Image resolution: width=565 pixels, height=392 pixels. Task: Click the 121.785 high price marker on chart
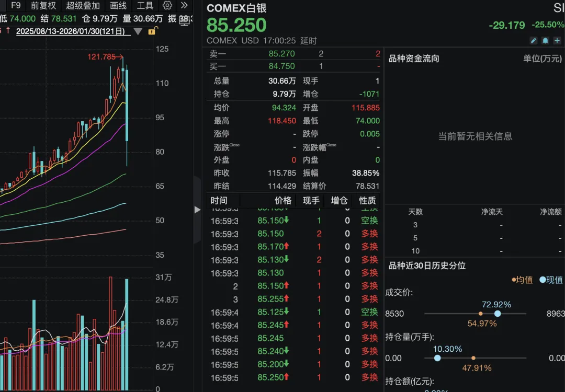pos(105,56)
